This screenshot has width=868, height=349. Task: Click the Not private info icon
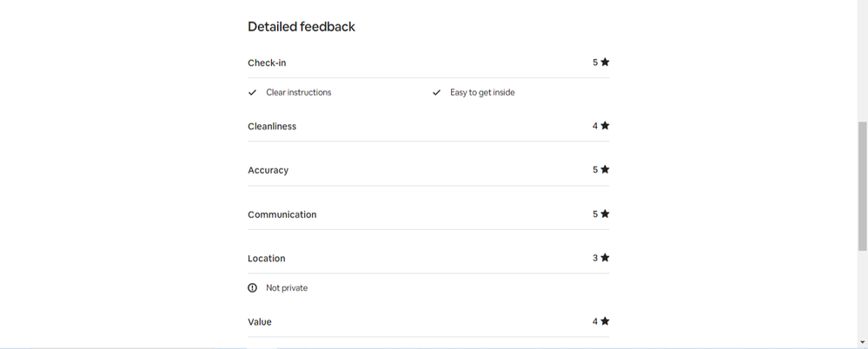click(x=253, y=288)
